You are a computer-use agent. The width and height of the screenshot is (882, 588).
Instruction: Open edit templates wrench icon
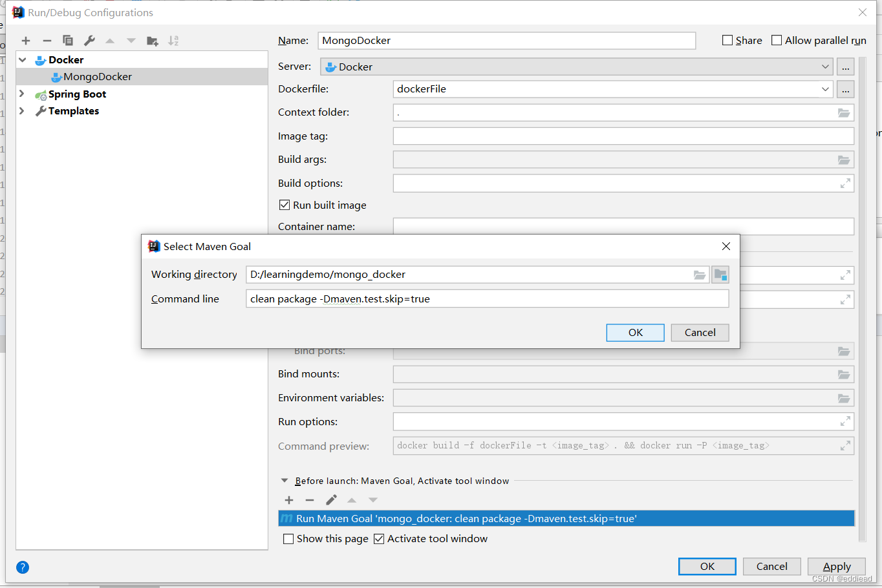[89, 41]
